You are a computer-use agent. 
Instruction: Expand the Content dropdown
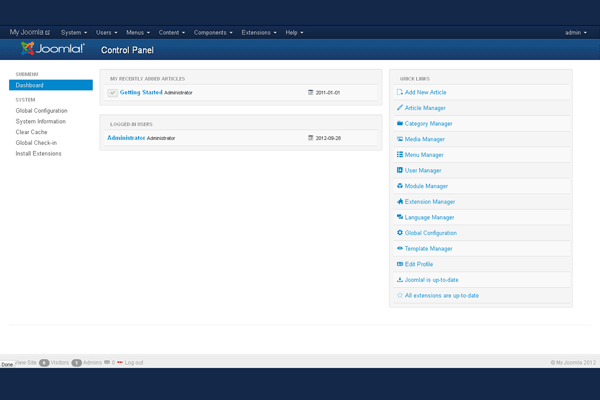[172, 33]
